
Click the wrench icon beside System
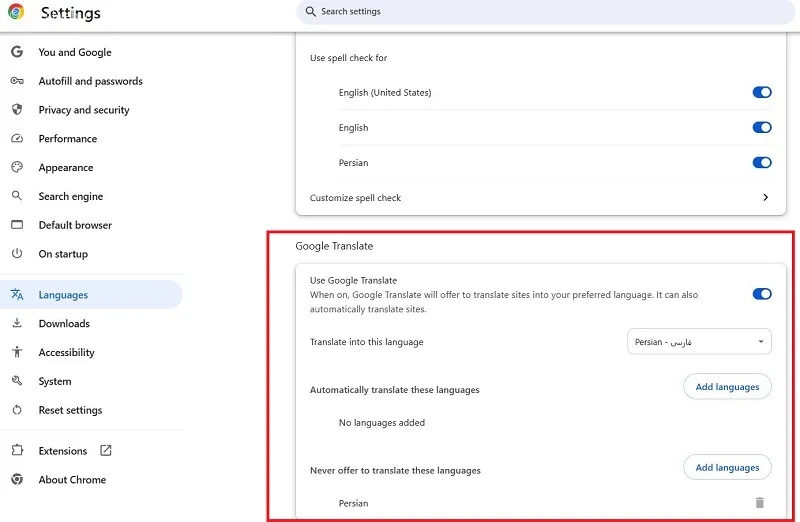[17, 381]
